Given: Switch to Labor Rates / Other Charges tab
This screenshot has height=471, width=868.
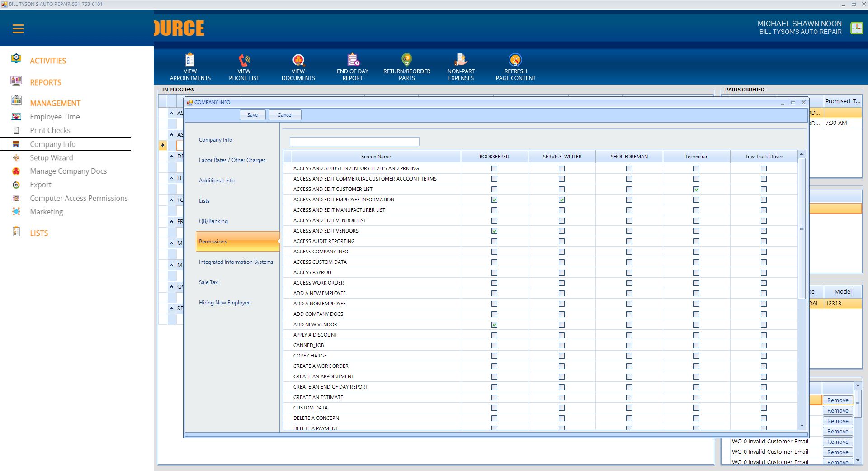Looking at the screenshot, I should pos(232,160).
